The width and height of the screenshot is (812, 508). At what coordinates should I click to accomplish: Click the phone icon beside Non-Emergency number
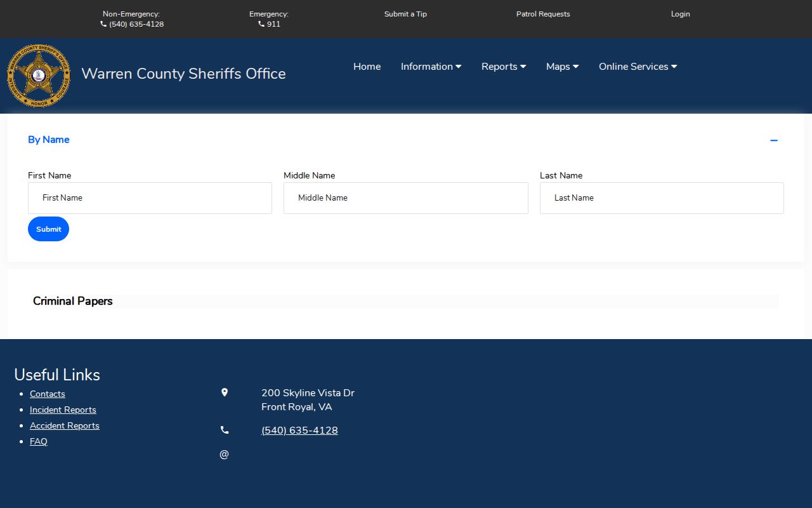click(x=103, y=24)
